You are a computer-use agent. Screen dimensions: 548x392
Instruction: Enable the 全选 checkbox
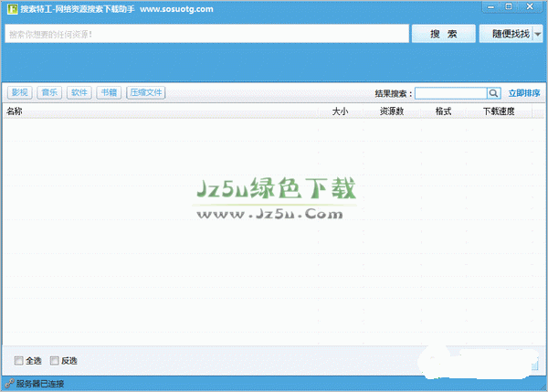pyautogui.click(x=18, y=361)
